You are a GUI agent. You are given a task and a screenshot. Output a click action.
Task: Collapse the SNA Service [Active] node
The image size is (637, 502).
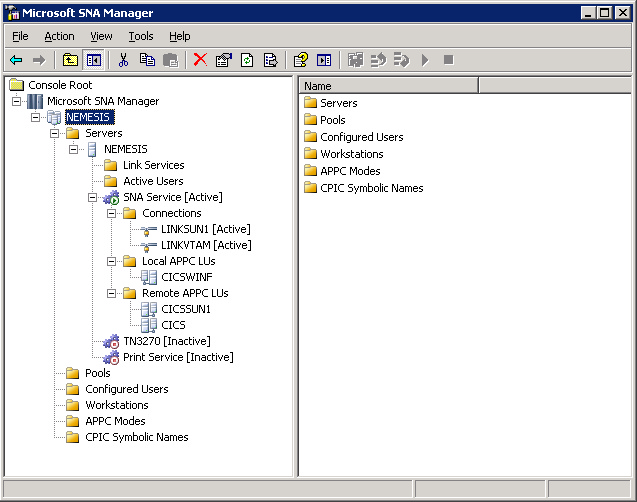coord(93,197)
